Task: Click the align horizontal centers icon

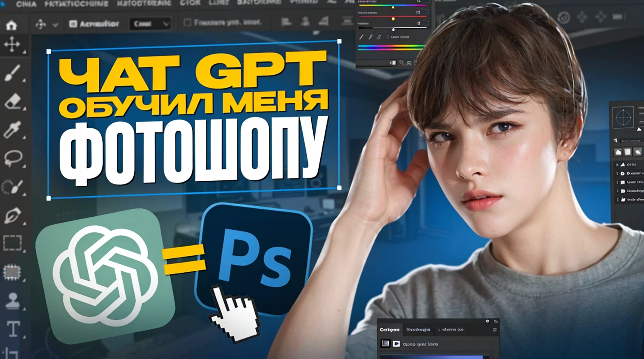Action: (306, 21)
